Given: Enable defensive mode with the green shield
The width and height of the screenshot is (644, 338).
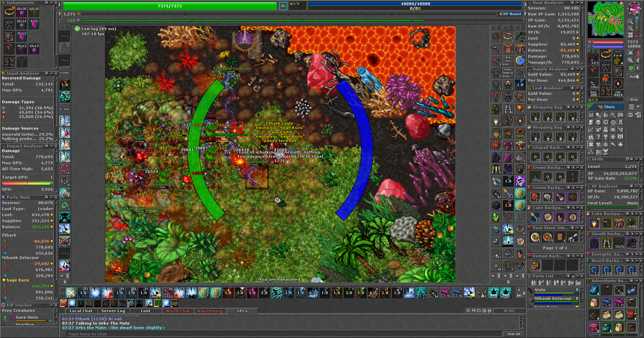Looking at the screenshot, I should point(631,68).
